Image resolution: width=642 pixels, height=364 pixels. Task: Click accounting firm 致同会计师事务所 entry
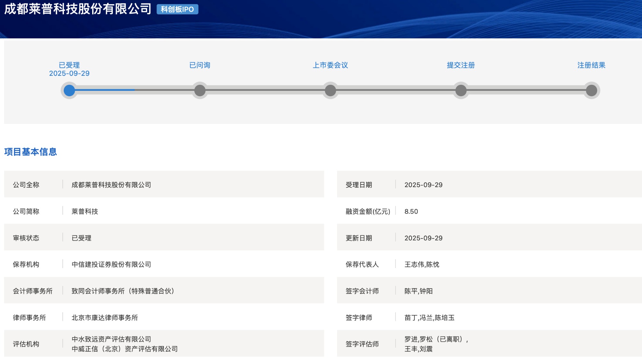click(123, 291)
